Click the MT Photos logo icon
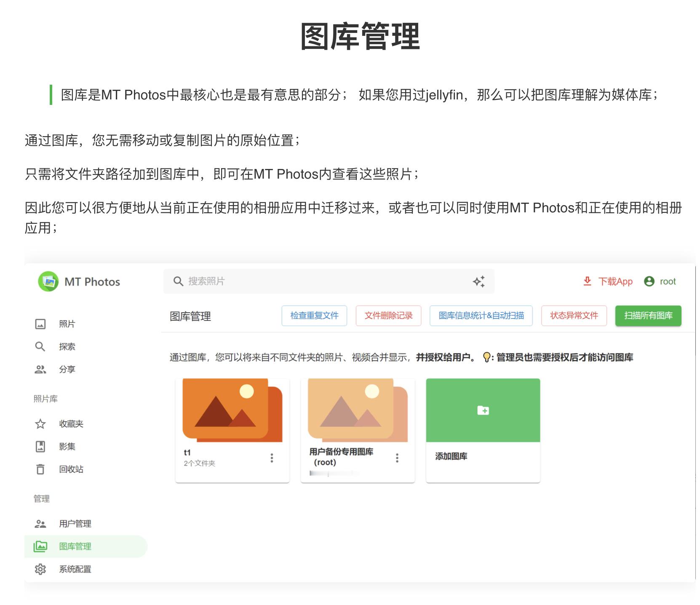The height and width of the screenshot is (605, 700). (x=48, y=281)
